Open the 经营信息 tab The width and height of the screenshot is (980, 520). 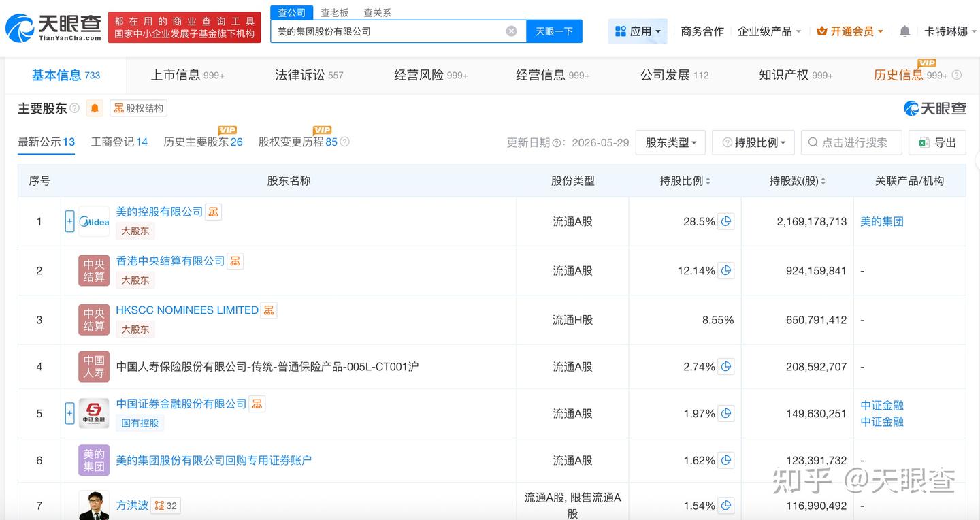pos(553,75)
